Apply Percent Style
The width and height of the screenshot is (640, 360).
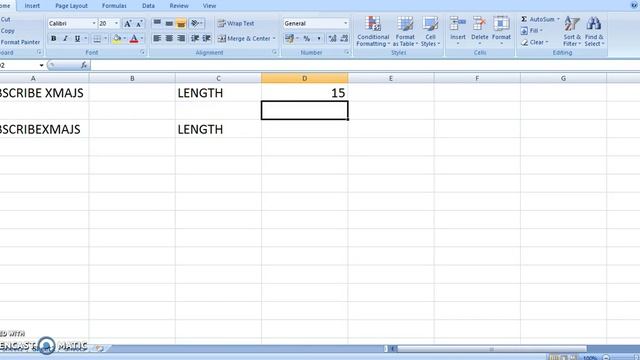click(307, 39)
